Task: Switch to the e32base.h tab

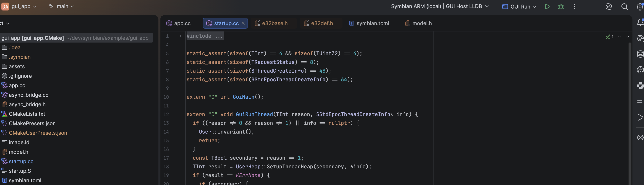Action: pyautogui.click(x=271, y=23)
